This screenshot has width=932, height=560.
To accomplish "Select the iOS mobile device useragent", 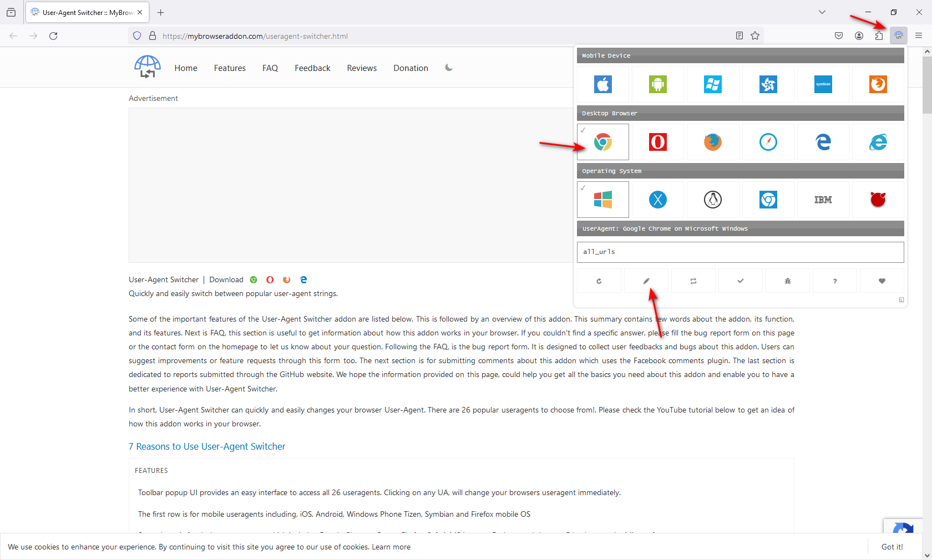I will point(602,84).
